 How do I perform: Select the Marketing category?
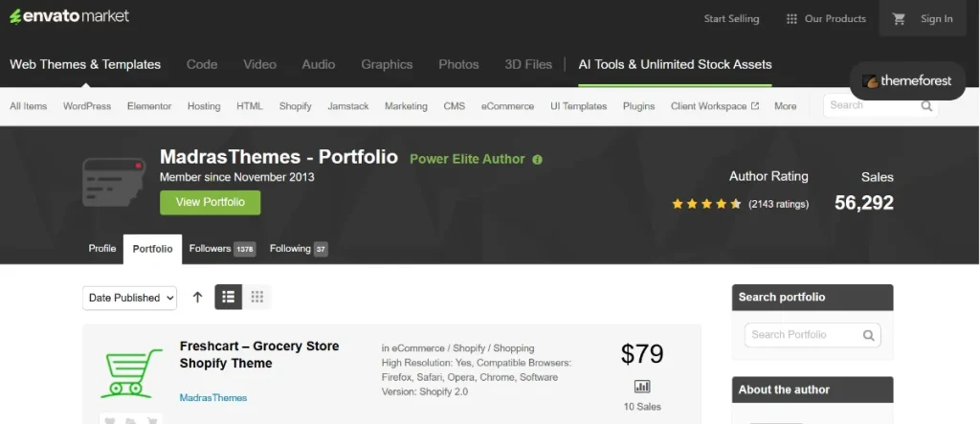(x=406, y=106)
